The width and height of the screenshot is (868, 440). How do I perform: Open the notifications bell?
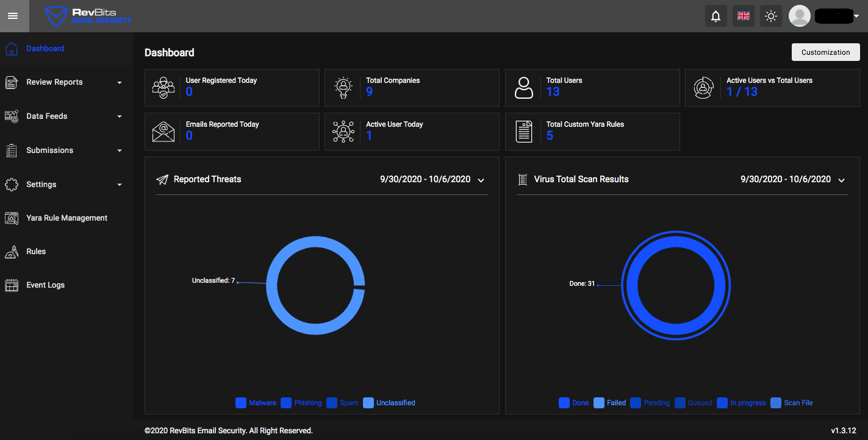click(716, 16)
